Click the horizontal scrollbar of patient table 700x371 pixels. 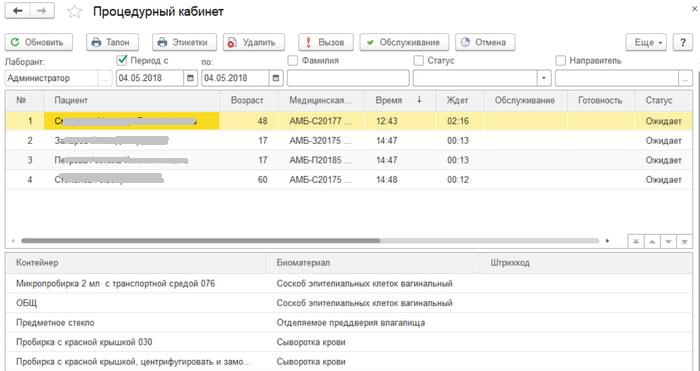[310, 241]
